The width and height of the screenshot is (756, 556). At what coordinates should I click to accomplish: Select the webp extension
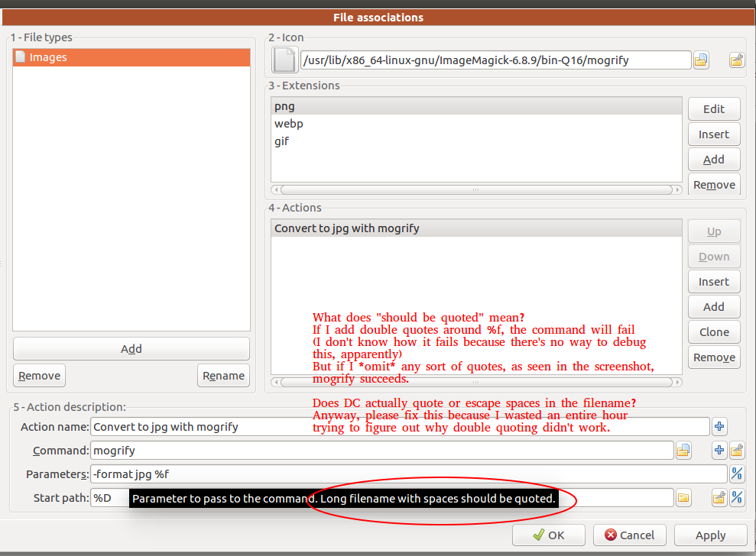(289, 124)
